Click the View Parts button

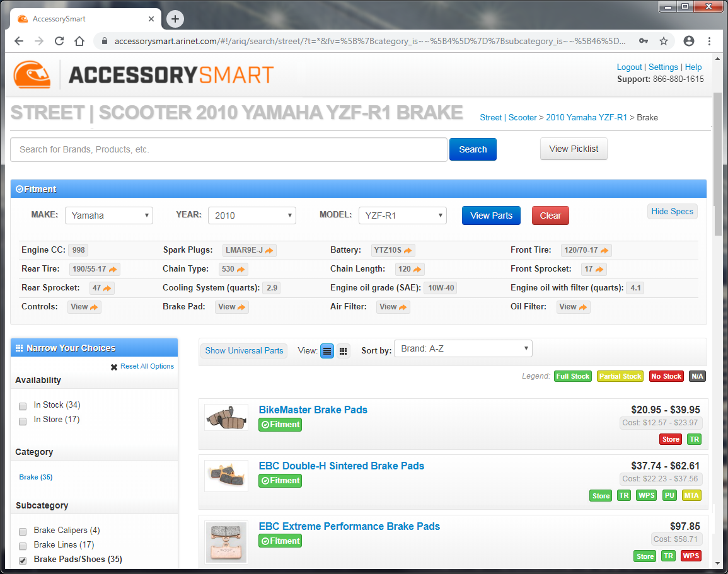pos(491,215)
